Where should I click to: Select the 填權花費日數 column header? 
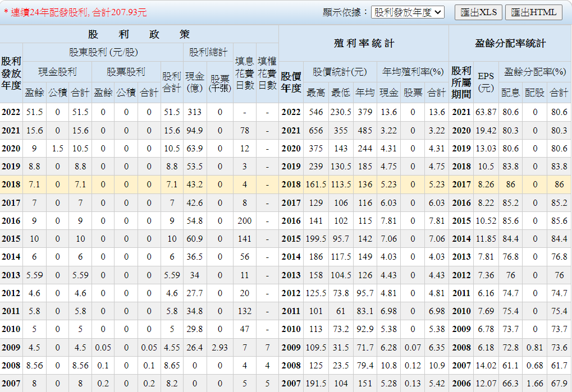click(267, 73)
